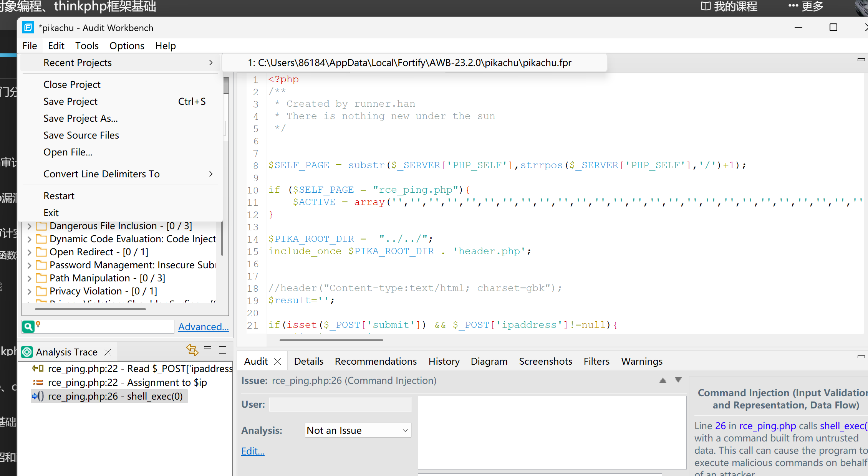
Task: Open the Advanced search link
Action: pyautogui.click(x=203, y=327)
